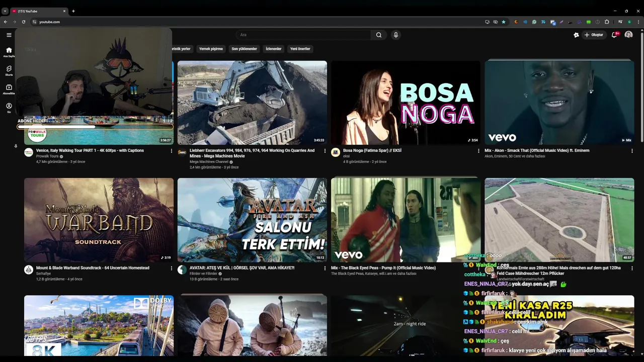Select the Son yüklenenler filter chip
This screenshot has height=362, width=644.
tap(244, 49)
